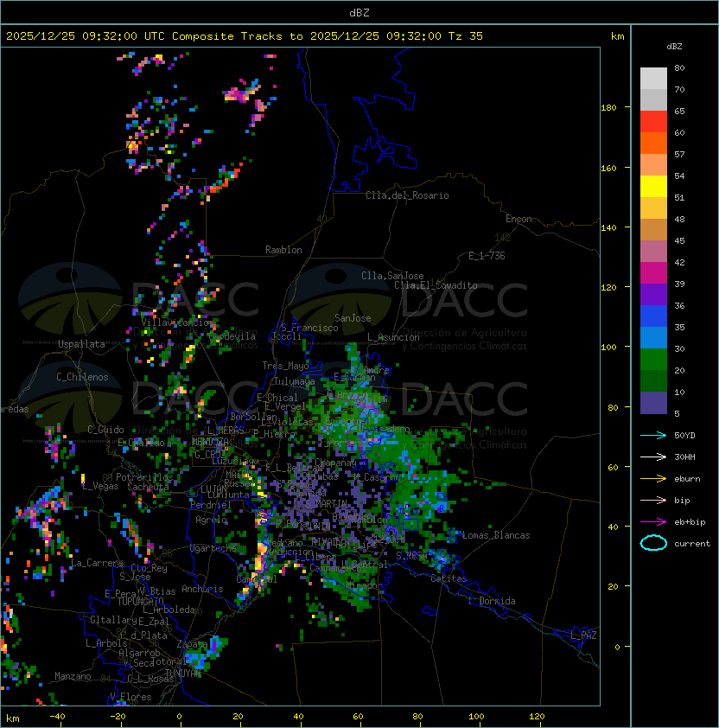Click the 'Catitas' map label
This screenshot has height=728, width=719.
[449, 579]
